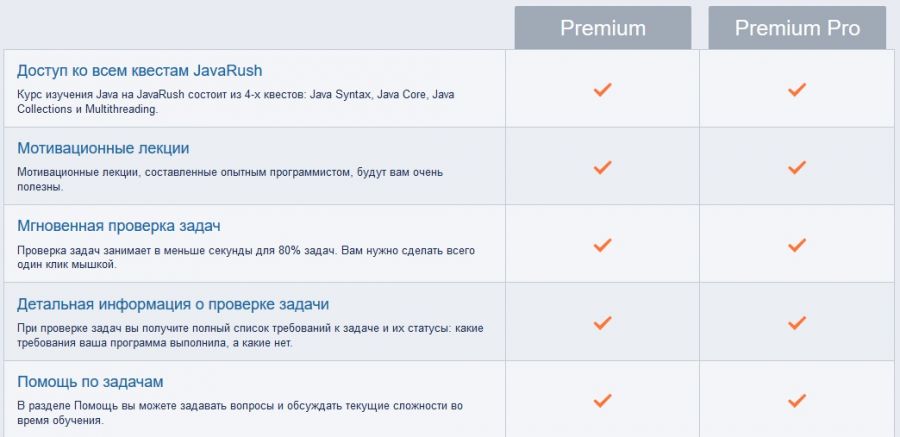Click Premium checkmark for JavaRush quests access
Screen dimensions: 900x437
[x=602, y=90]
